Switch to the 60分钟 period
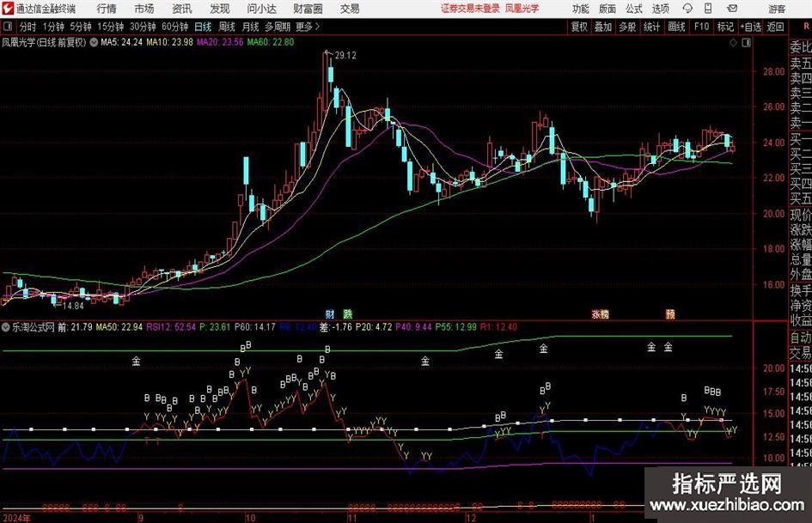This screenshot has width=812, height=523. [x=174, y=27]
